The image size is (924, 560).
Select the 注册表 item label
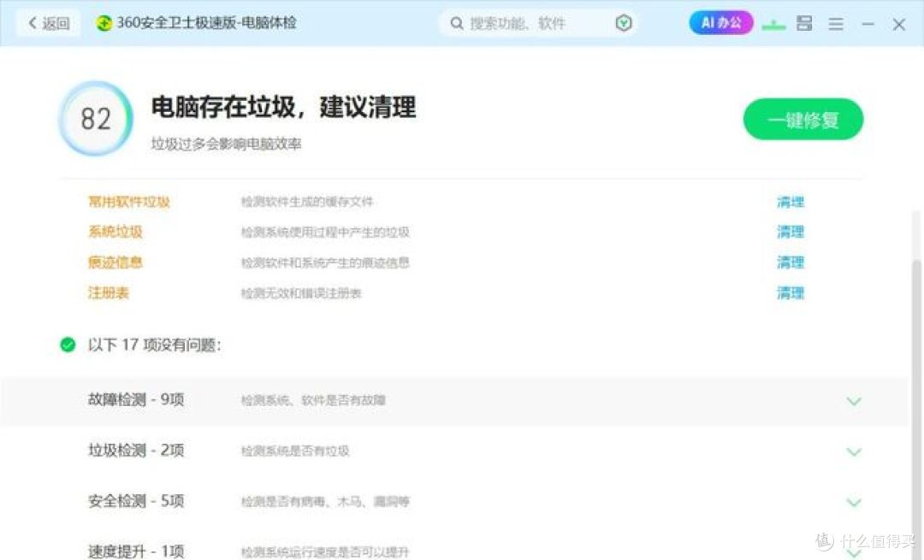click(x=109, y=293)
